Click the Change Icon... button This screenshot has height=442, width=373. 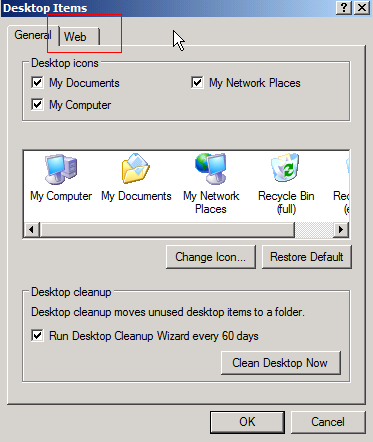(x=211, y=257)
